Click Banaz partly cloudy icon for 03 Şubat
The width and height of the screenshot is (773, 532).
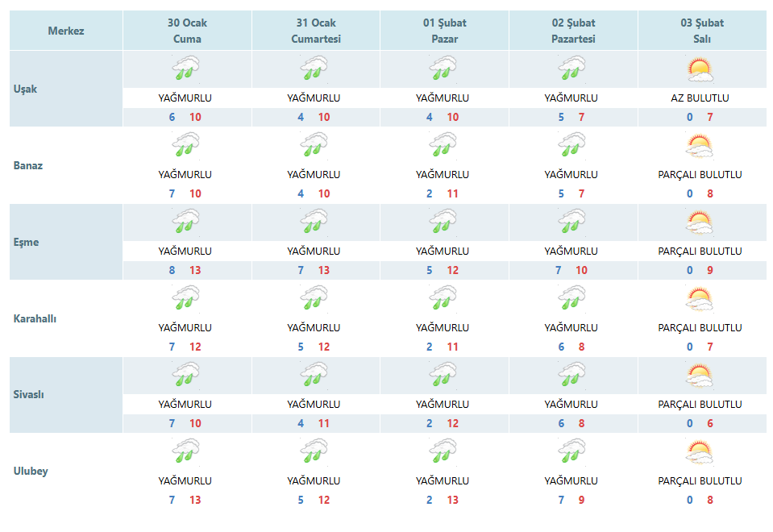pos(700,146)
